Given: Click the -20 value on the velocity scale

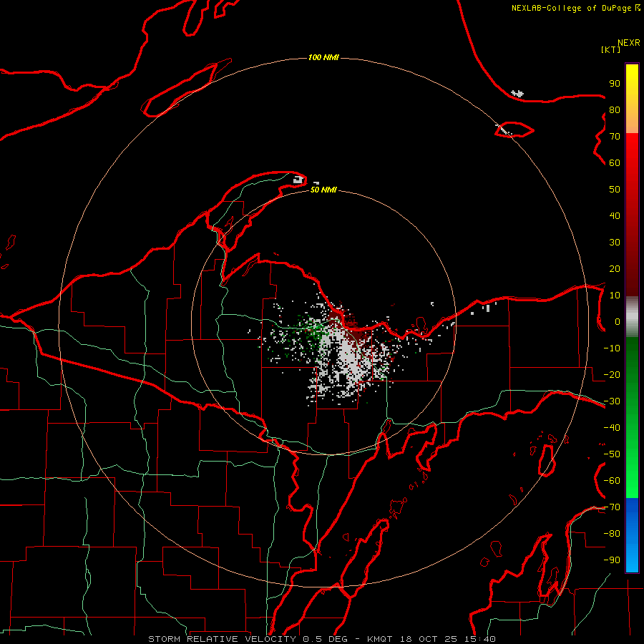Looking at the screenshot, I should [x=612, y=374].
